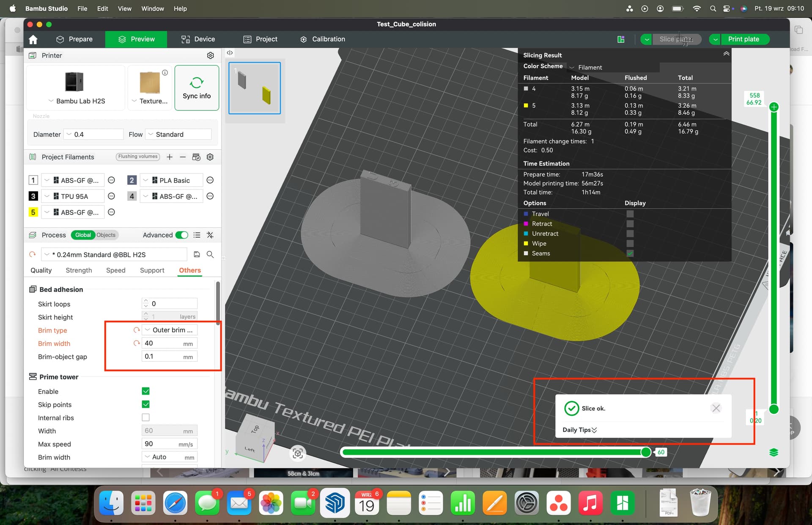Click the layers icon near the slider
Screen dimensions: 812x525
click(x=774, y=452)
